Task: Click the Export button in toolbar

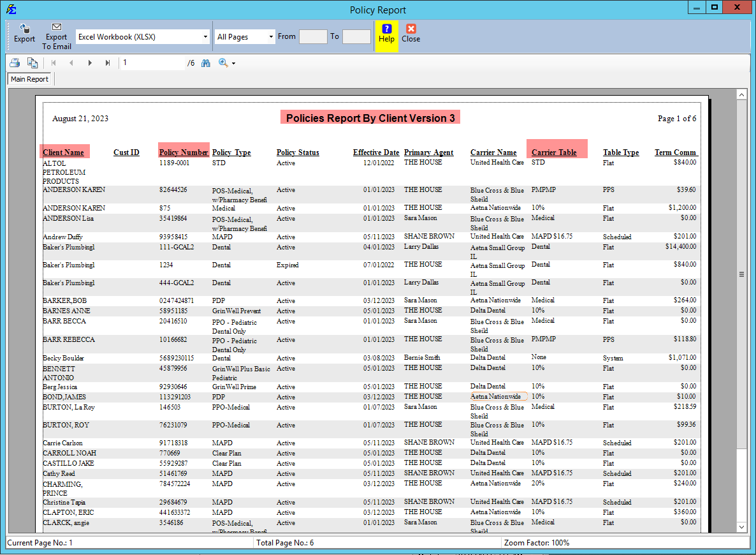Action: coord(24,33)
